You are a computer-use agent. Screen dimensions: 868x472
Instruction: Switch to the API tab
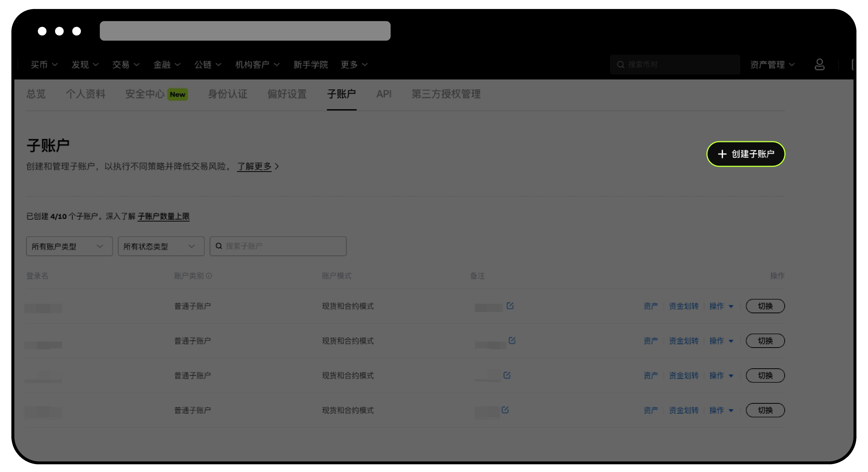click(384, 94)
